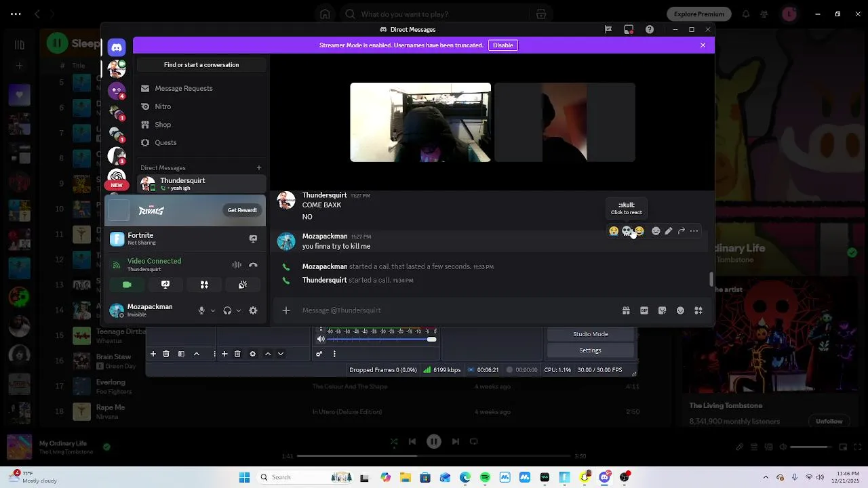The width and height of the screenshot is (868, 488).
Task: Open the add reaction emoji picker
Action: coord(656,231)
